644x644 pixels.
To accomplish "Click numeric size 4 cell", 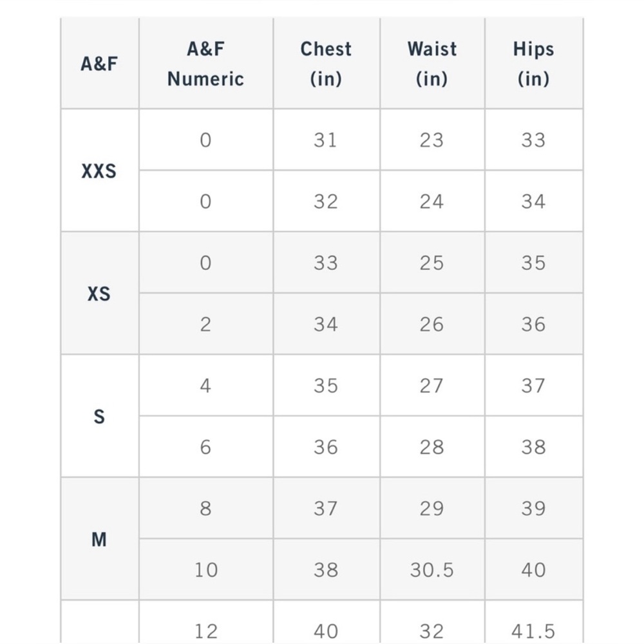I will pos(205,386).
